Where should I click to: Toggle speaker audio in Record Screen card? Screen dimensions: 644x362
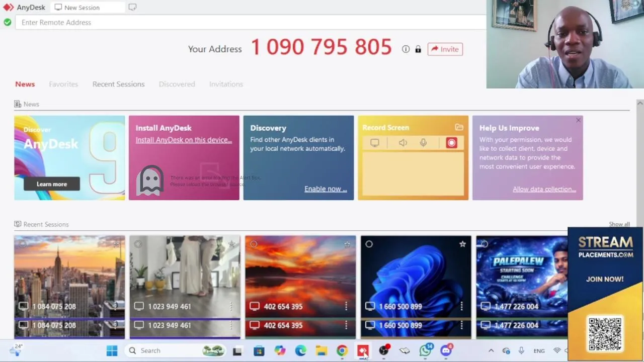[403, 143]
